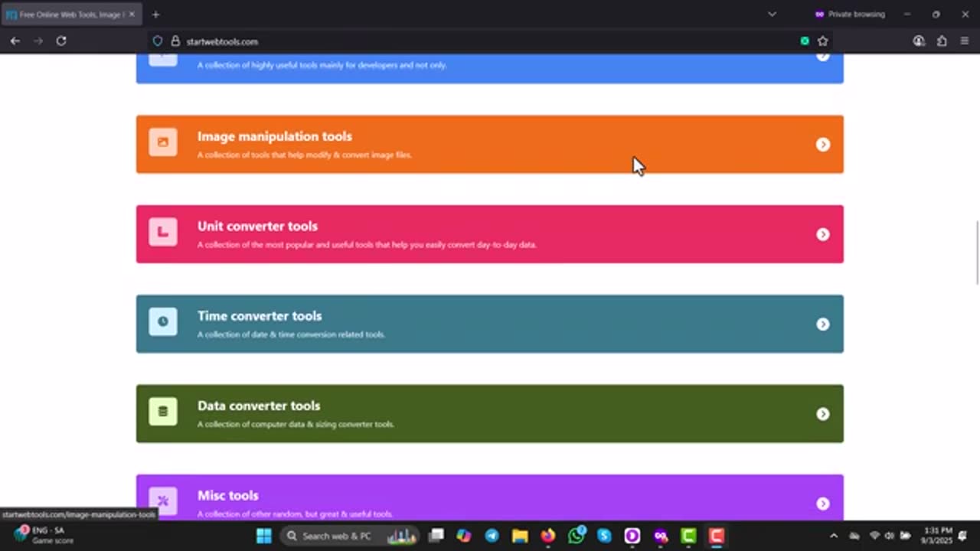Expand Image manipulation tools with arrow

(823, 145)
